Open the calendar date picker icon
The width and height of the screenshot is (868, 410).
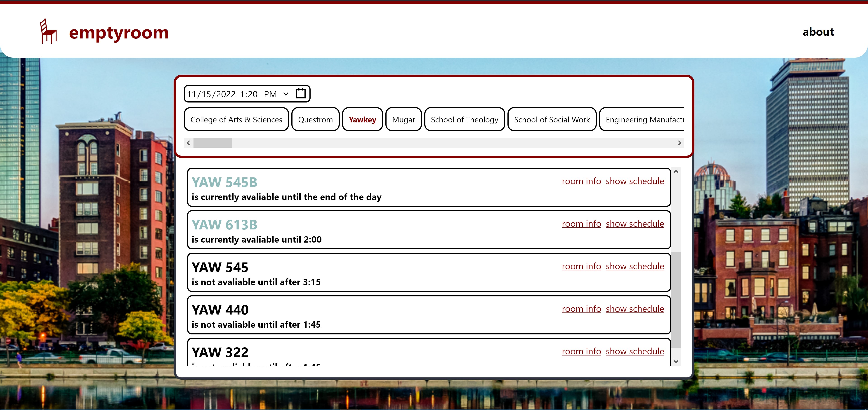pyautogui.click(x=301, y=93)
